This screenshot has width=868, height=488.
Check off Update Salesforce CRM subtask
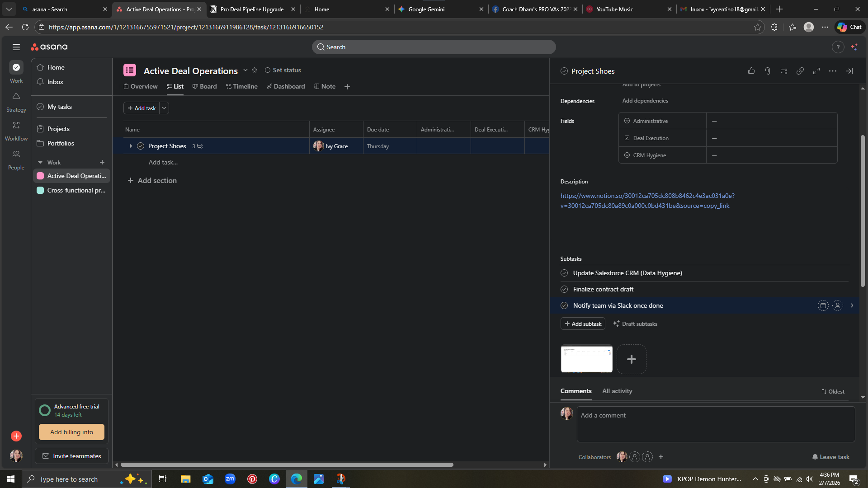click(564, 273)
